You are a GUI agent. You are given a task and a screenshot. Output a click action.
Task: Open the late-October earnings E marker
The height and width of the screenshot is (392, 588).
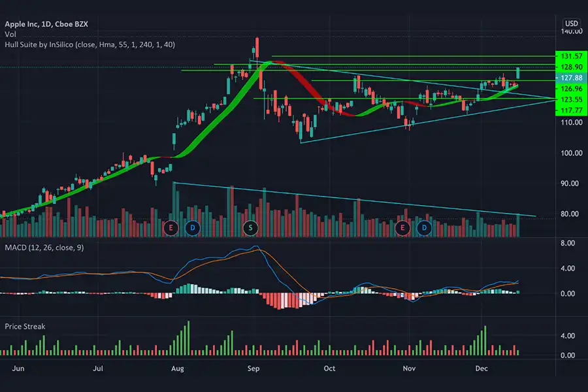click(x=402, y=228)
